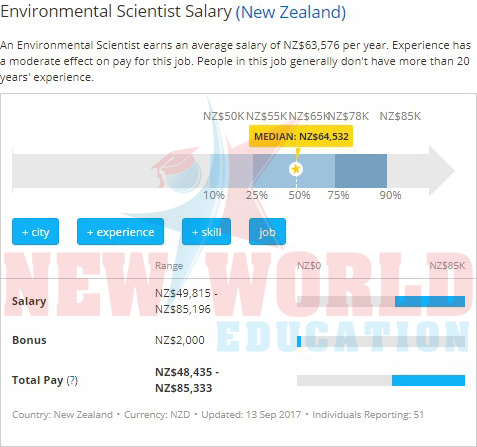Click the Salary row label
The width and height of the screenshot is (477, 447).
click(29, 301)
